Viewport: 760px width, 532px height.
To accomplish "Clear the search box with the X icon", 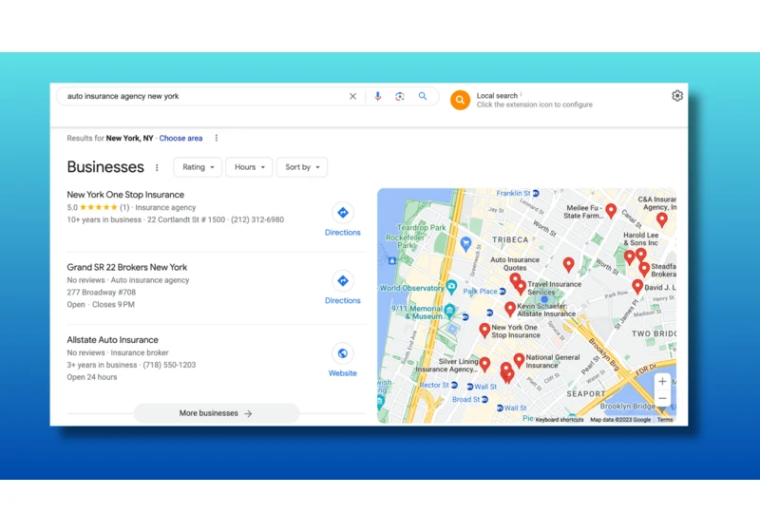I will (352, 96).
